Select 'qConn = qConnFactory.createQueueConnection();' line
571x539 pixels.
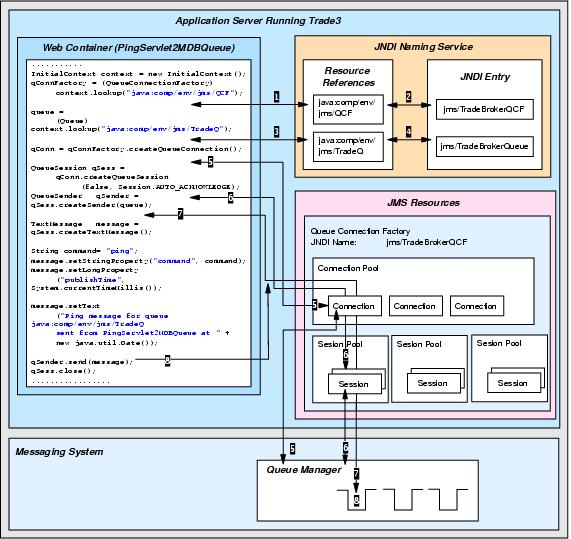click(136, 149)
